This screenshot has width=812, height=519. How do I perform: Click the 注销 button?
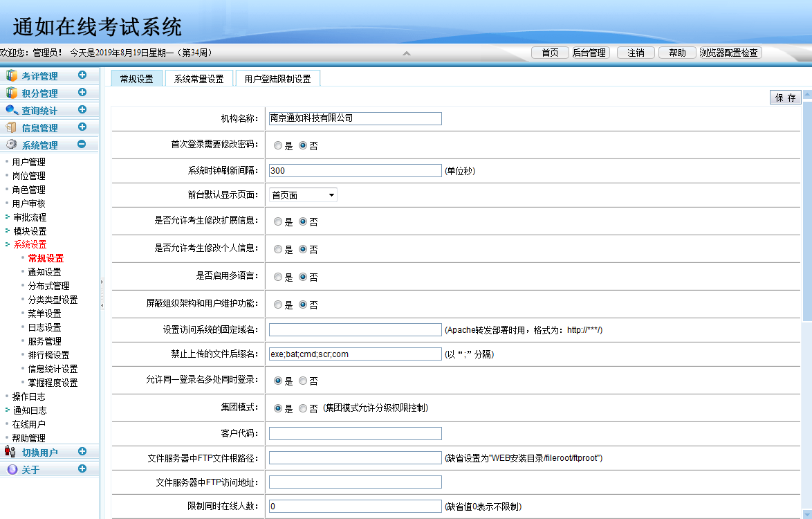click(636, 53)
